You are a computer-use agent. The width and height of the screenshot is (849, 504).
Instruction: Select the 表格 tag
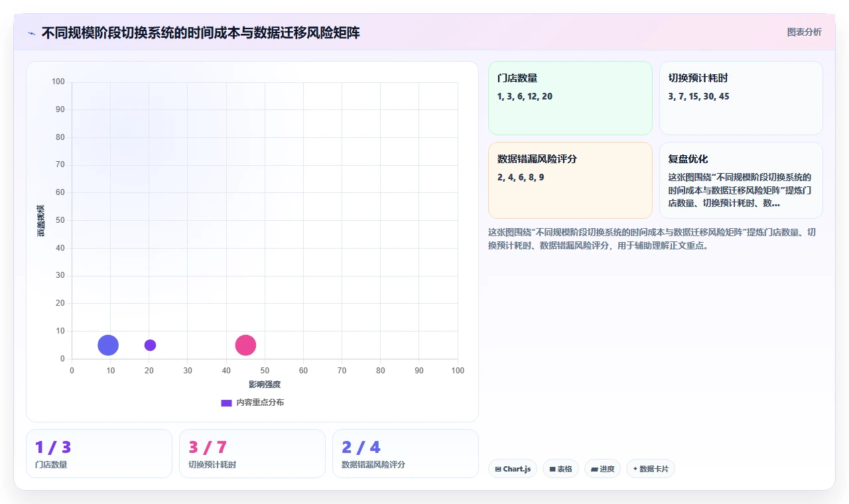(560, 469)
